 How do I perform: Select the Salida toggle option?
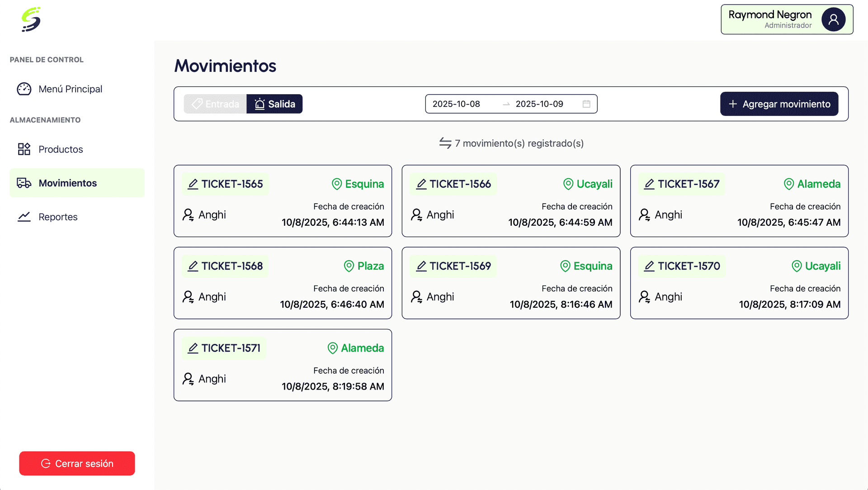tap(274, 104)
